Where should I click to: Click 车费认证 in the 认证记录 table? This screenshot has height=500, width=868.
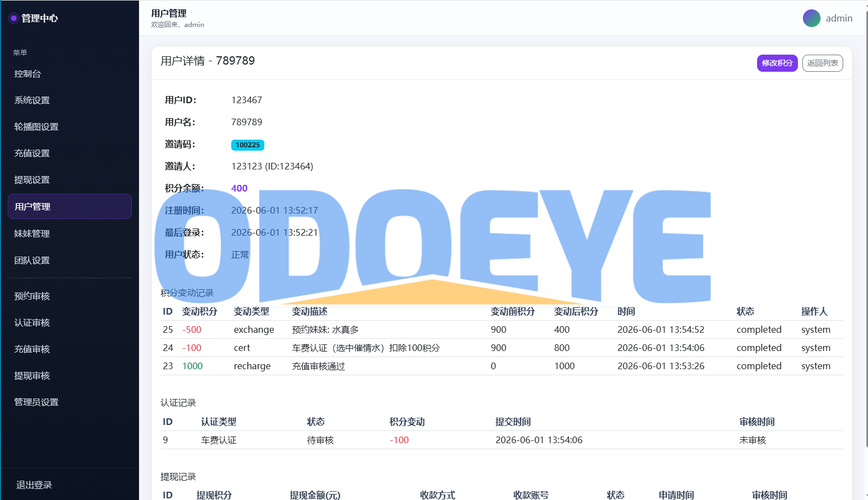click(219, 440)
